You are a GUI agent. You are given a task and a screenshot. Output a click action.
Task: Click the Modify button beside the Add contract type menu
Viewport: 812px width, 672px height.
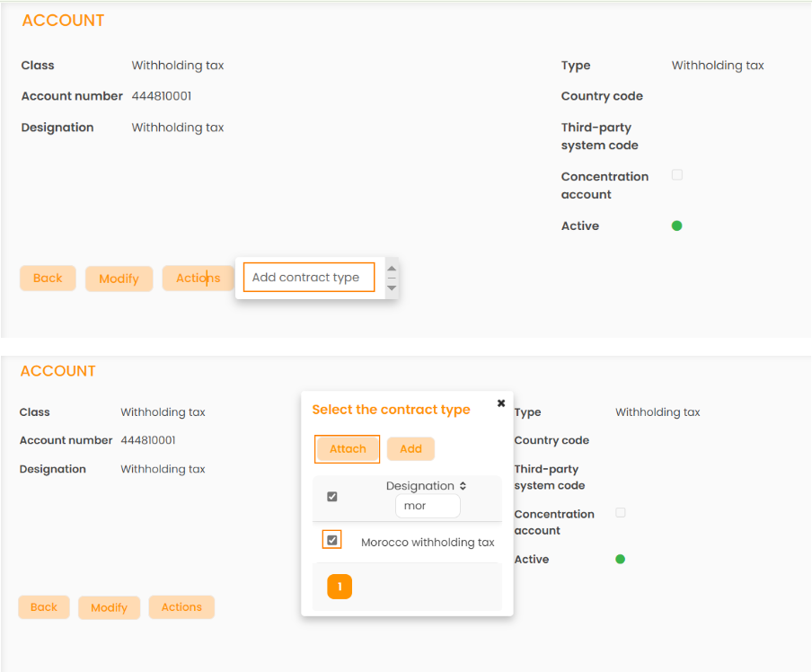pos(119,279)
